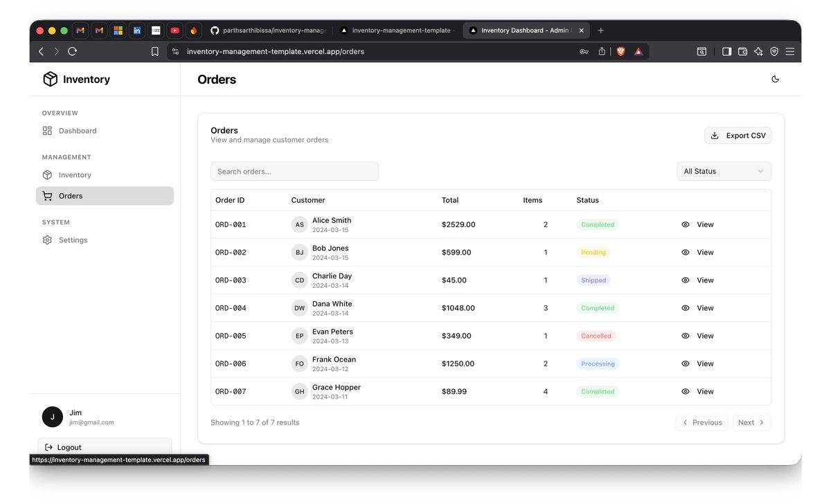
Task: Click the Logout button
Action: [105, 447]
